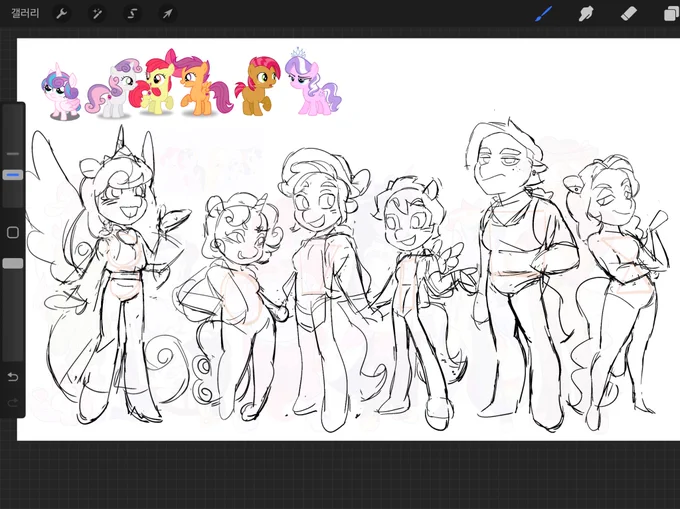Click the Scootaloo orange pegasus reference
The height and width of the screenshot is (509, 680).
click(202, 87)
